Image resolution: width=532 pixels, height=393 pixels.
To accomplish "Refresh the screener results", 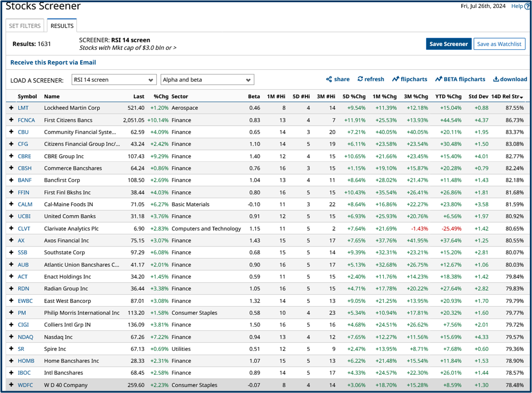I will point(371,79).
